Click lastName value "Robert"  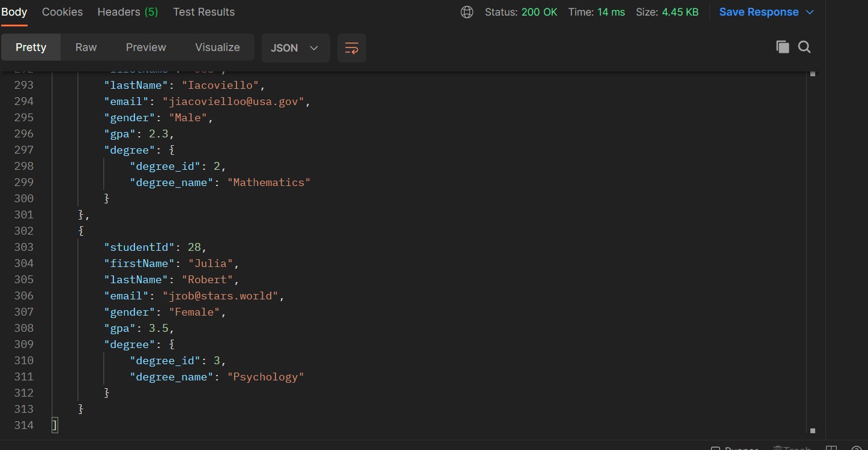click(x=208, y=280)
